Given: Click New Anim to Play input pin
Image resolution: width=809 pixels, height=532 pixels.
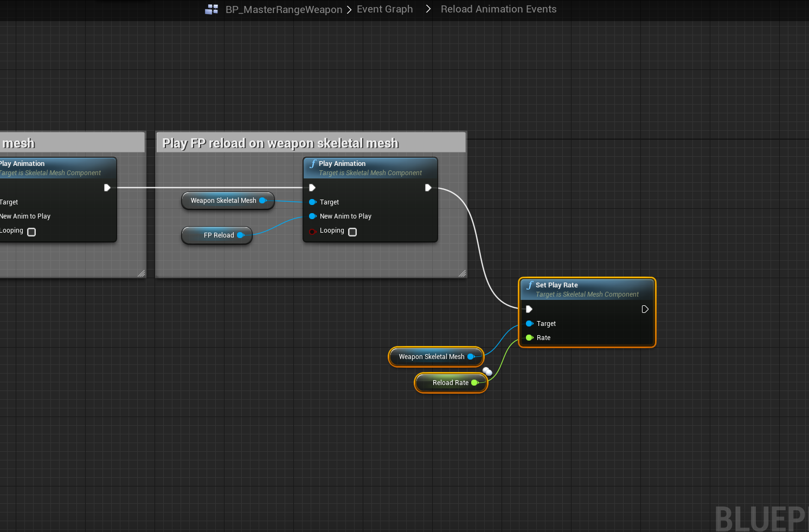Looking at the screenshot, I should point(312,216).
